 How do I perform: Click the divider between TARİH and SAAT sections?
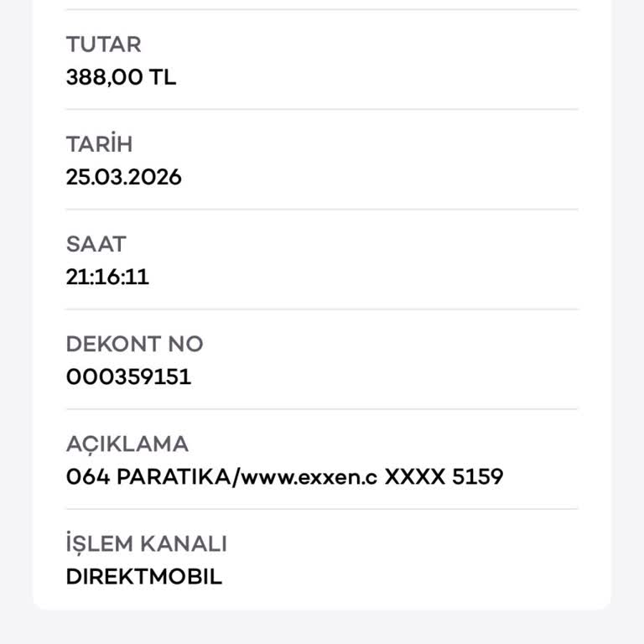[x=322, y=209]
